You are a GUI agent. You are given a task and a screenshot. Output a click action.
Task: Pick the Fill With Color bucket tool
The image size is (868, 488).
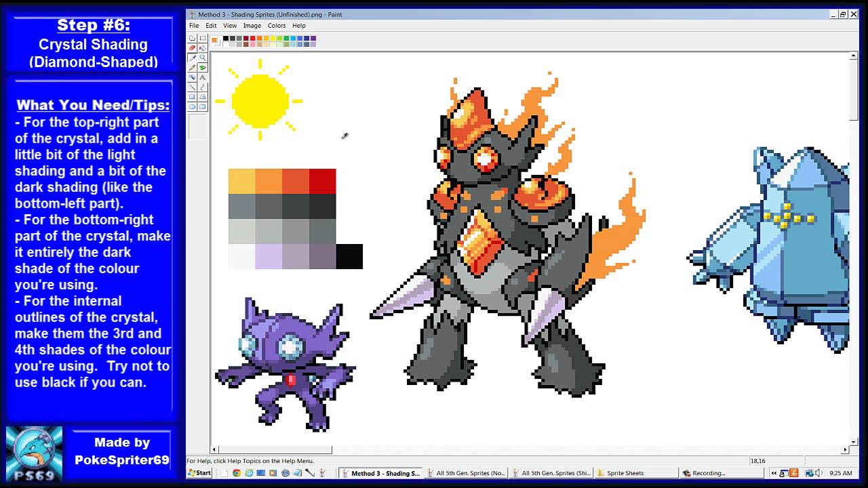click(x=203, y=48)
